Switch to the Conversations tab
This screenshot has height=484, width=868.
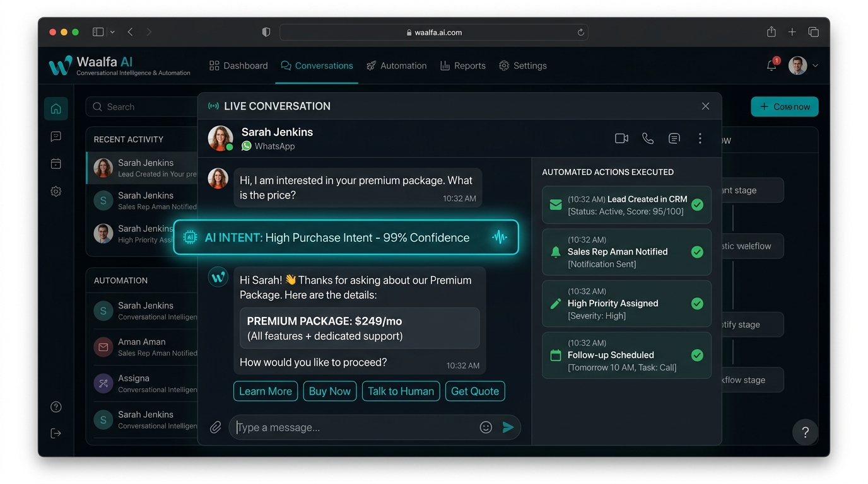click(x=317, y=66)
